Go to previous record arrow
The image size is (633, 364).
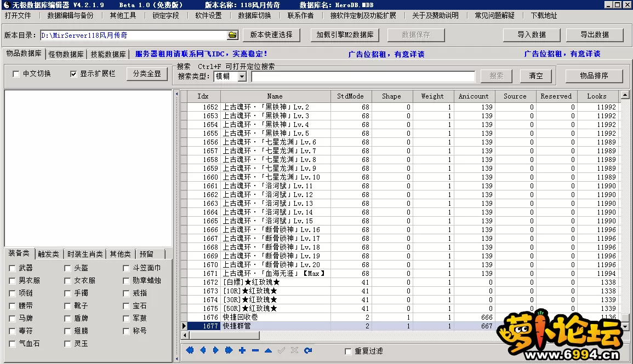[203, 350]
